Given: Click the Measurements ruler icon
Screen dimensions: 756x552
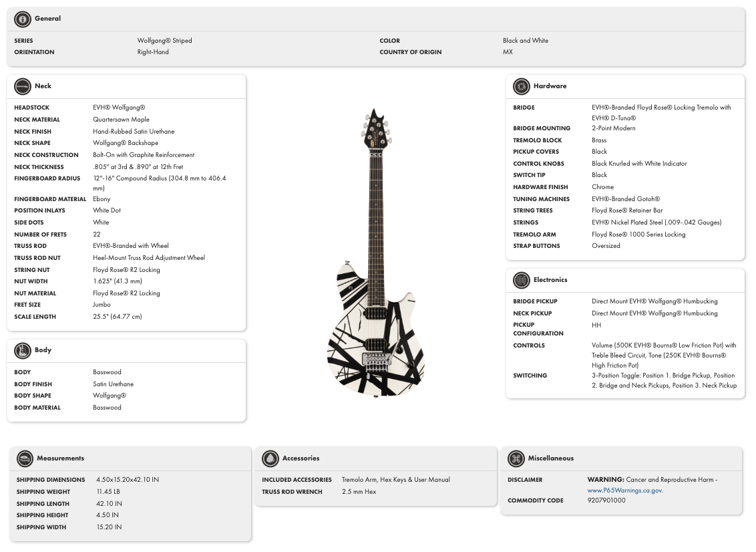Looking at the screenshot, I should [x=25, y=458].
